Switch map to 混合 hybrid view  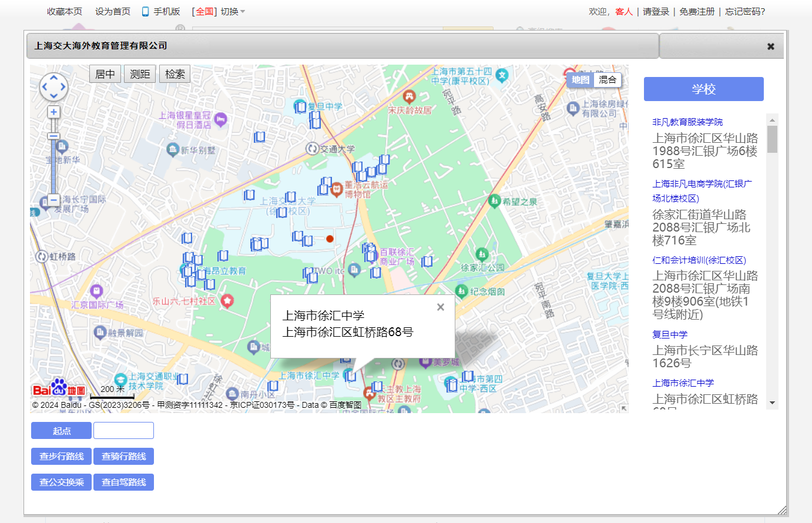point(607,80)
